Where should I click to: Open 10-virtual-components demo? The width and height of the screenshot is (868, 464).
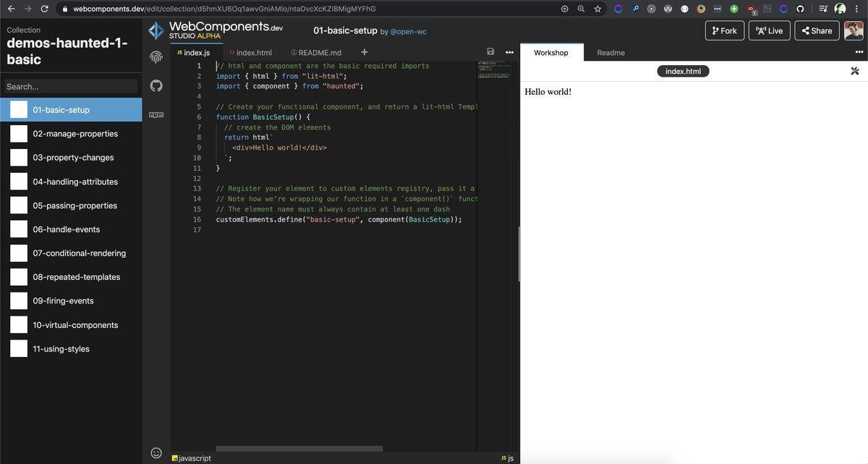pos(71,324)
